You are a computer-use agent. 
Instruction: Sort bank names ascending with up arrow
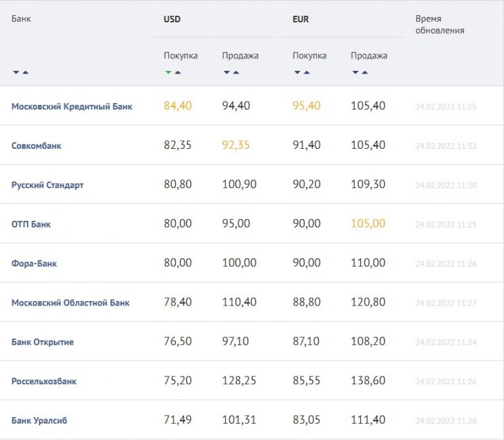click(x=26, y=72)
